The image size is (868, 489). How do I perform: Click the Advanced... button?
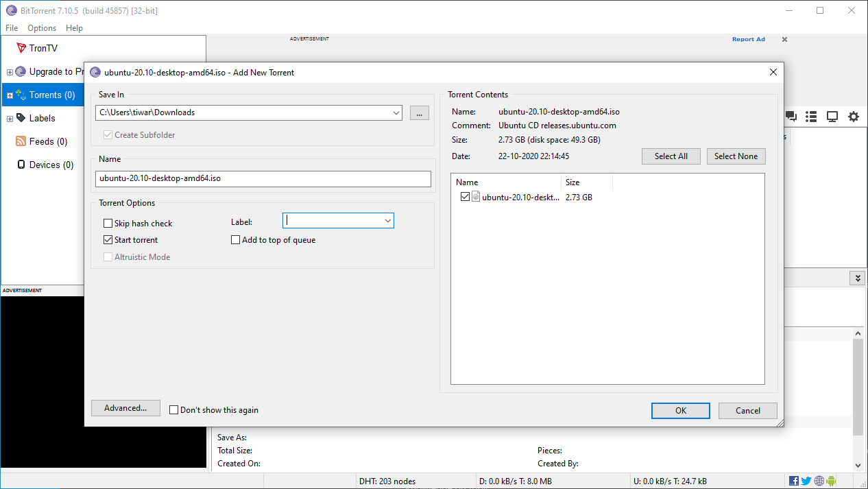pos(125,408)
